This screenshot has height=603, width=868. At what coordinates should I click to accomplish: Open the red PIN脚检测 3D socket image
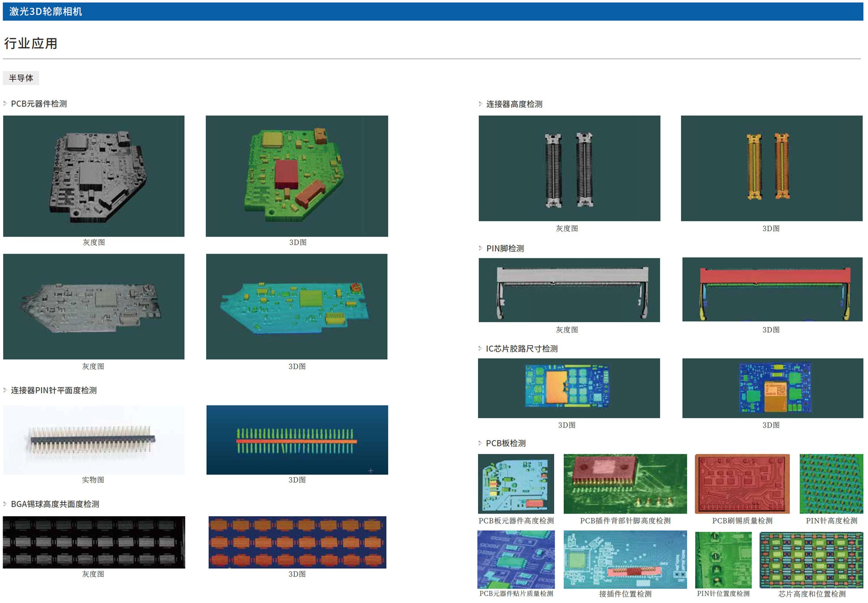tap(773, 290)
